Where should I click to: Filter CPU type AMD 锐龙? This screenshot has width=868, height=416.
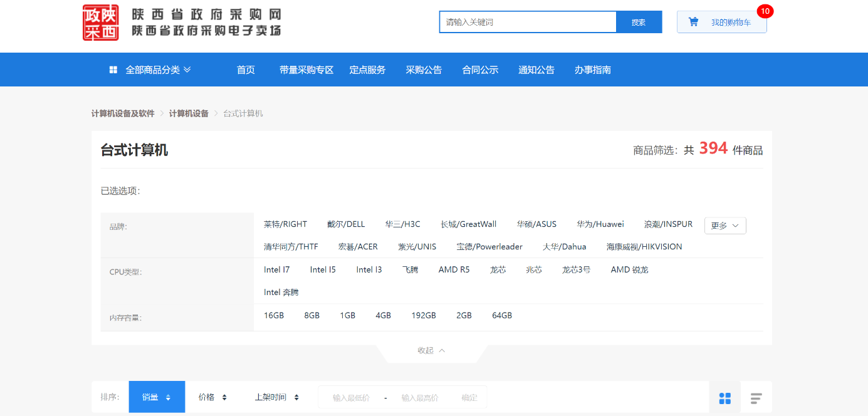tap(629, 270)
